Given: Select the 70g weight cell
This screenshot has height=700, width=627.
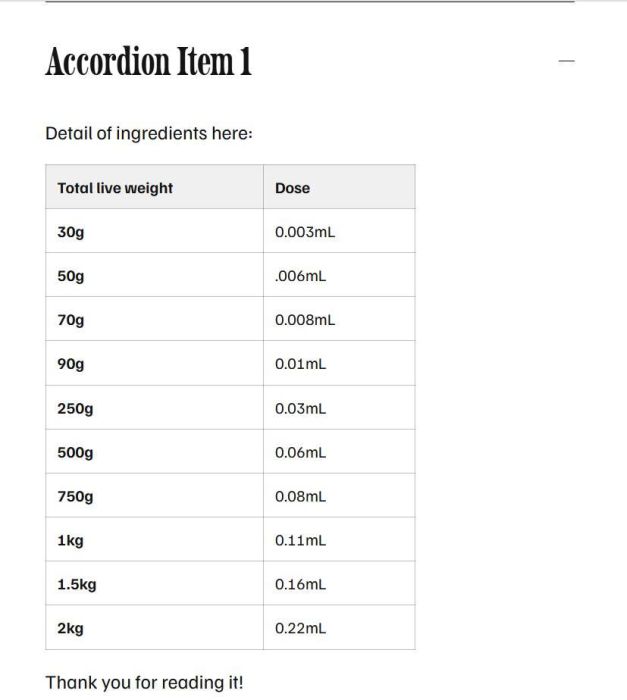Looking at the screenshot, I should click(71, 320).
